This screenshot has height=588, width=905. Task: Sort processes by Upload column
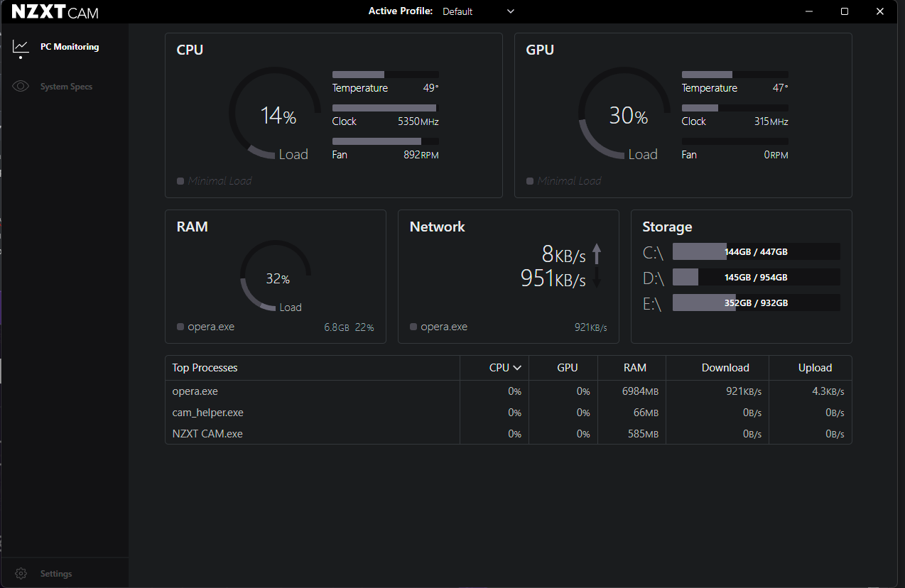pyautogui.click(x=815, y=368)
